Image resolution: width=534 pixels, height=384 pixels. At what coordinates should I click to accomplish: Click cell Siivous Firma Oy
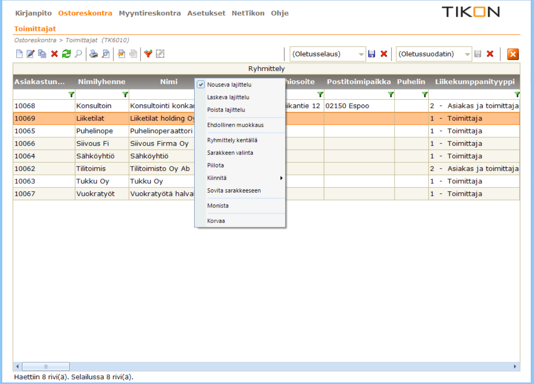click(162, 143)
